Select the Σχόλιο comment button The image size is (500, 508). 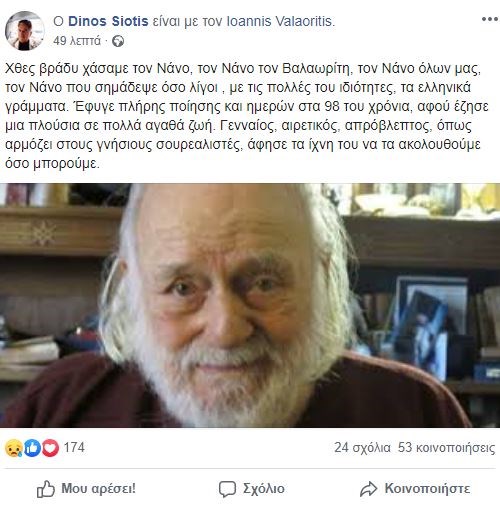(252, 489)
